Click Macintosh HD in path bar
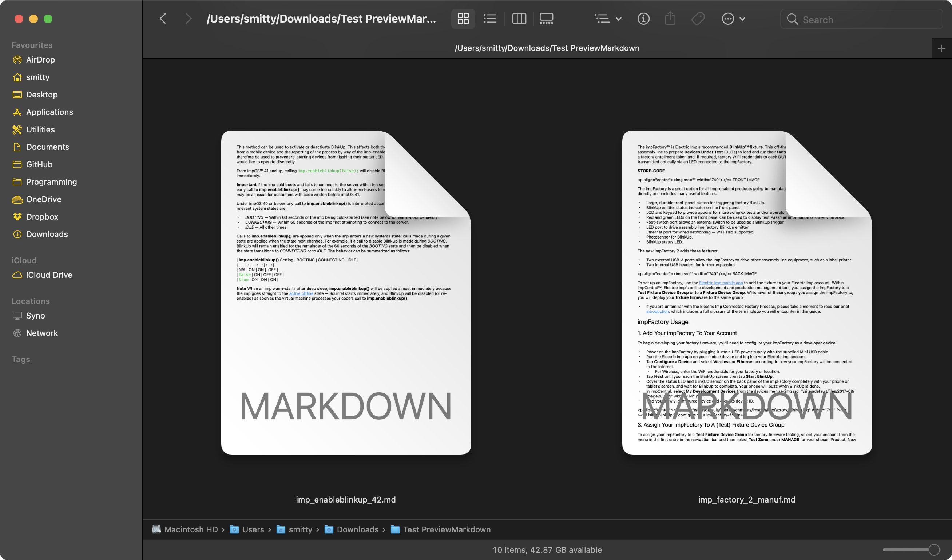 pyautogui.click(x=191, y=529)
